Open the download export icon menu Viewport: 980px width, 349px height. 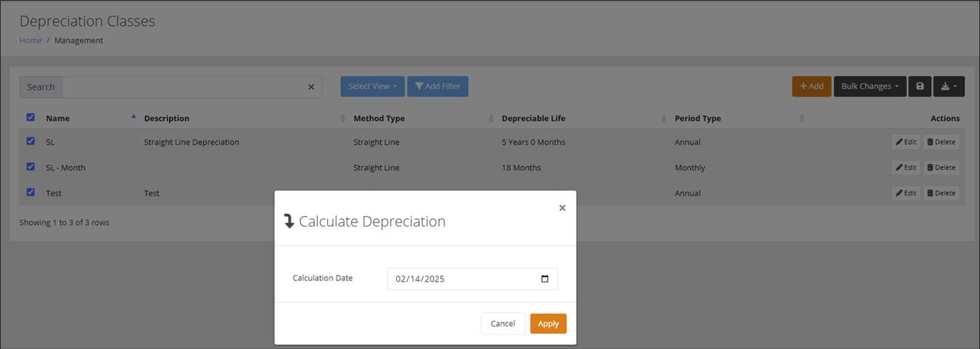(948, 86)
